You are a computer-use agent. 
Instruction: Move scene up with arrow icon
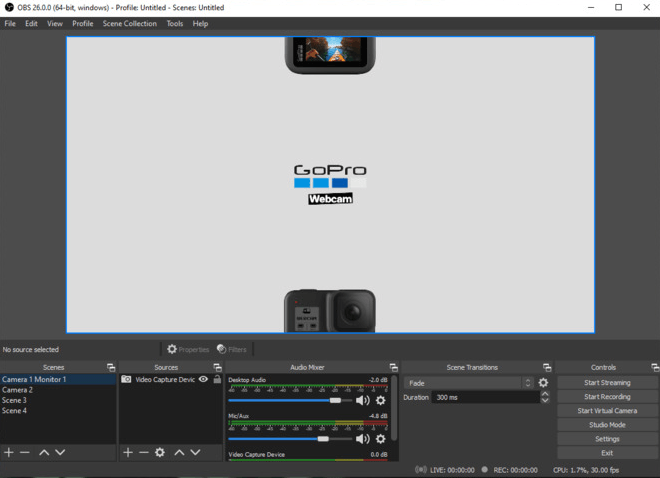(44, 452)
